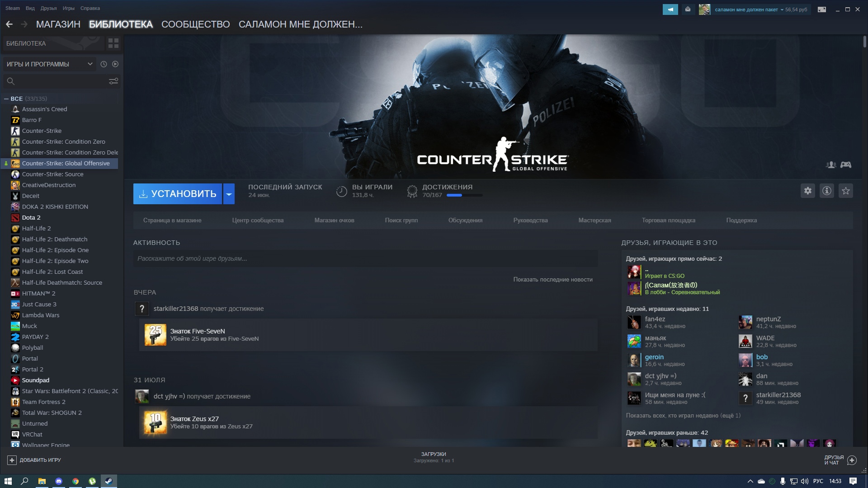Viewport: 868px width, 488px height.
Task: Open Центр сообщества link
Action: click(258, 221)
